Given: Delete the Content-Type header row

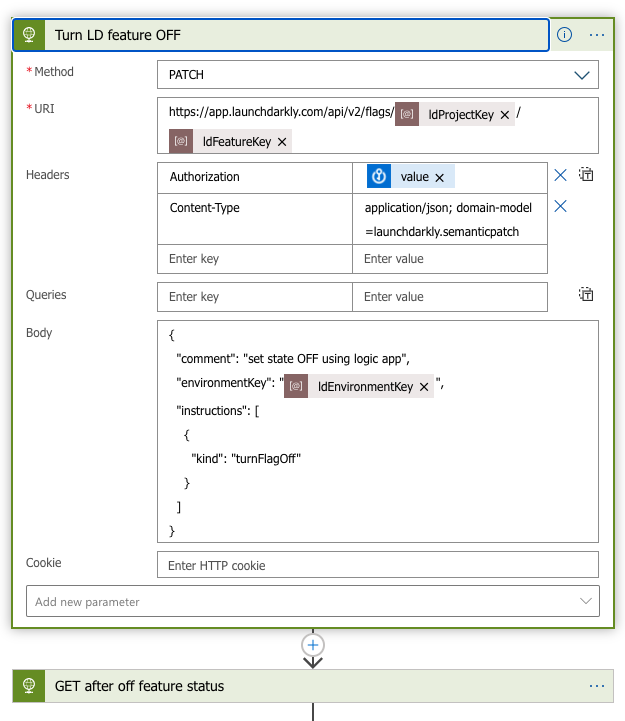Looking at the screenshot, I should coord(560,206).
